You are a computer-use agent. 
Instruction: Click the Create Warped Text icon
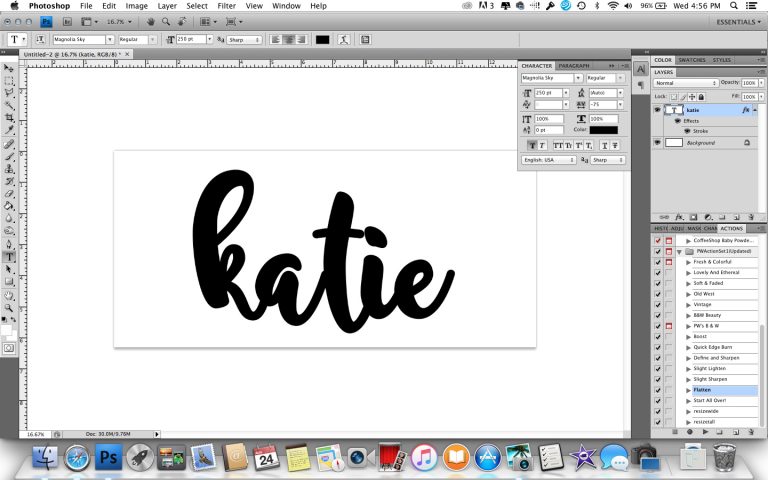coord(344,40)
